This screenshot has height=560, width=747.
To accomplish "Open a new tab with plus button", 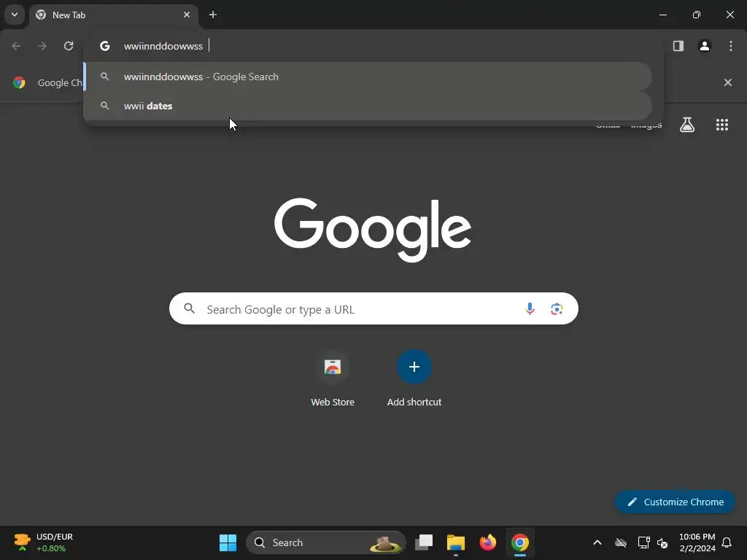I will pyautogui.click(x=213, y=15).
